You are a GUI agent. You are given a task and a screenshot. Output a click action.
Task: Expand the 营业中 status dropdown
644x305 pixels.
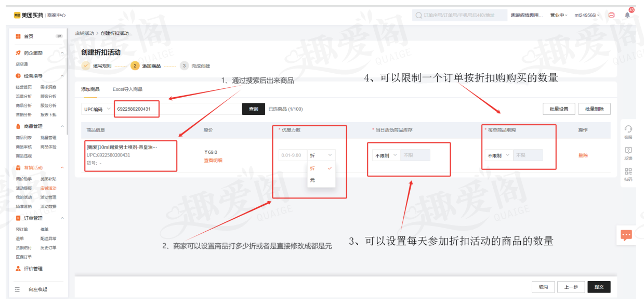pos(559,15)
